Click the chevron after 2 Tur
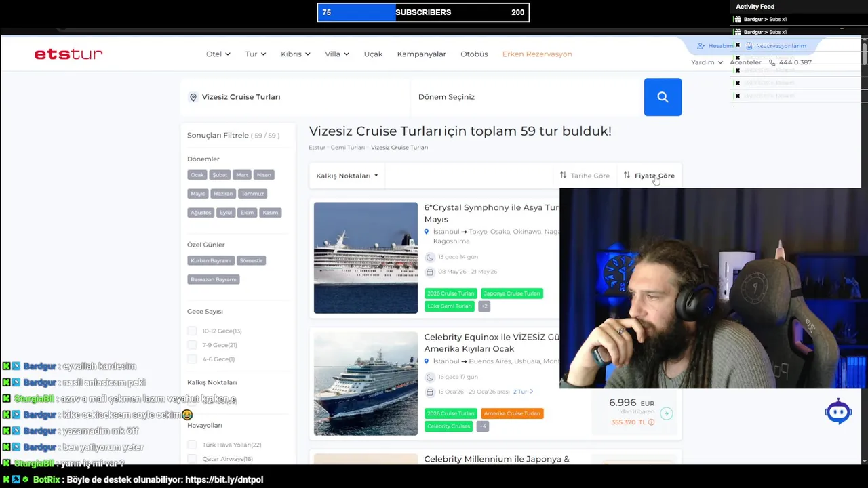 pos(531,392)
